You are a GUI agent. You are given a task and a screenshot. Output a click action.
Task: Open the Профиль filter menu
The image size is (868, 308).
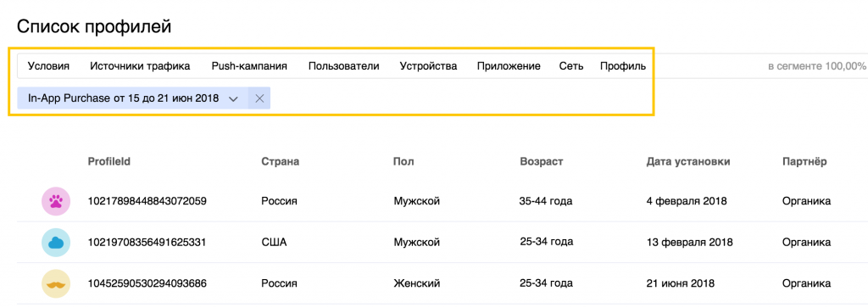tap(623, 66)
